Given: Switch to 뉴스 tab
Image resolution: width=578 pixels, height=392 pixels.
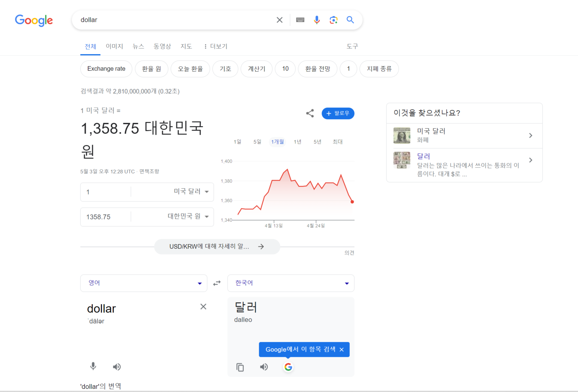Looking at the screenshot, I should pos(138,46).
